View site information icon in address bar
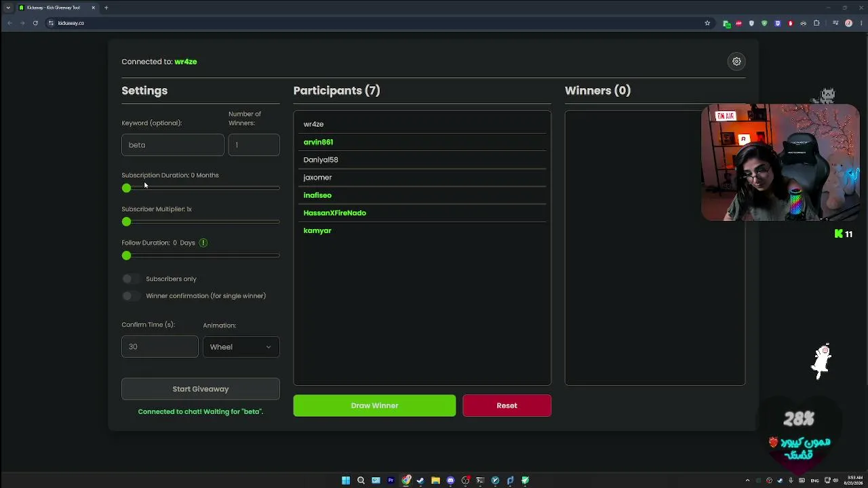868x488 pixels. click(51, 23)
